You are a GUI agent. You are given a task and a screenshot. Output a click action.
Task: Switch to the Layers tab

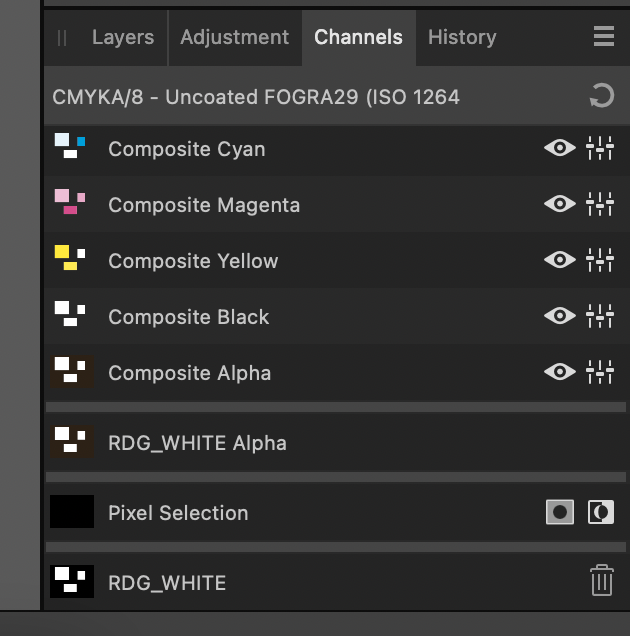tap(123, 37)
